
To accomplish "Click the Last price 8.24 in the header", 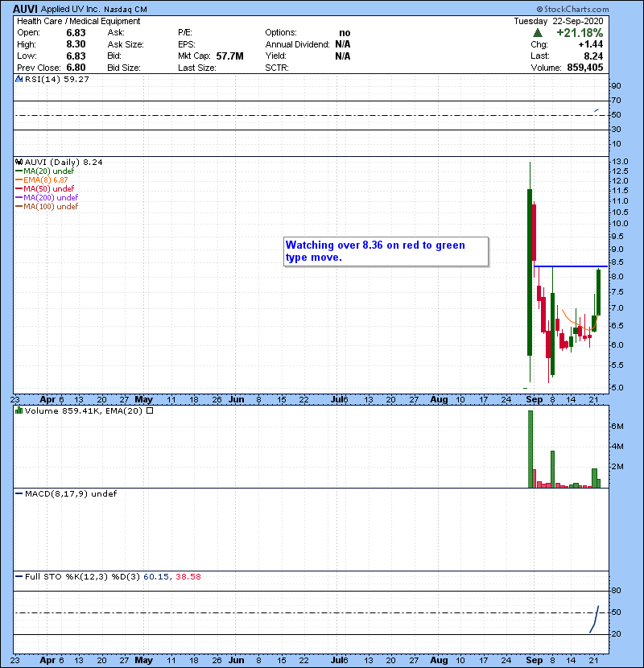I will click(593, 56).
